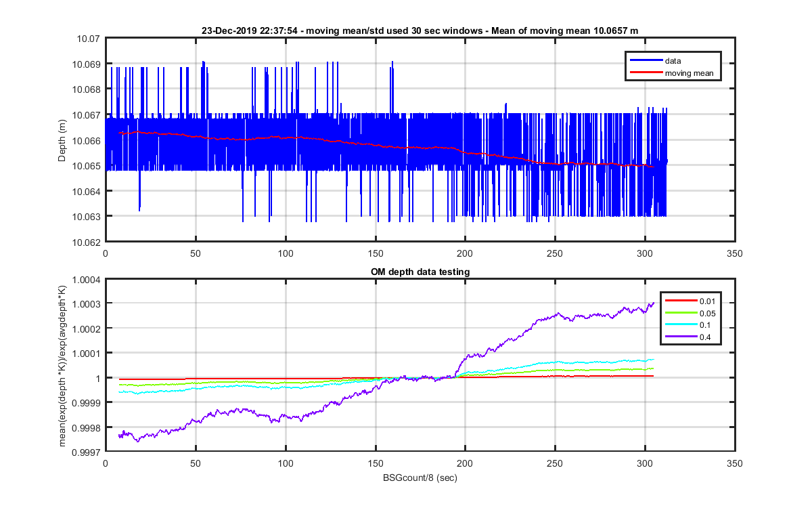
Task: Click the 10.062 depth tick label
Action: tap(87, 242)
